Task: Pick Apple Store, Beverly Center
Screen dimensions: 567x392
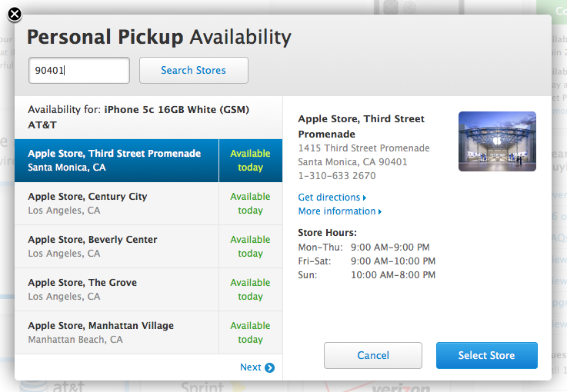Action: (x=115, y=246)
